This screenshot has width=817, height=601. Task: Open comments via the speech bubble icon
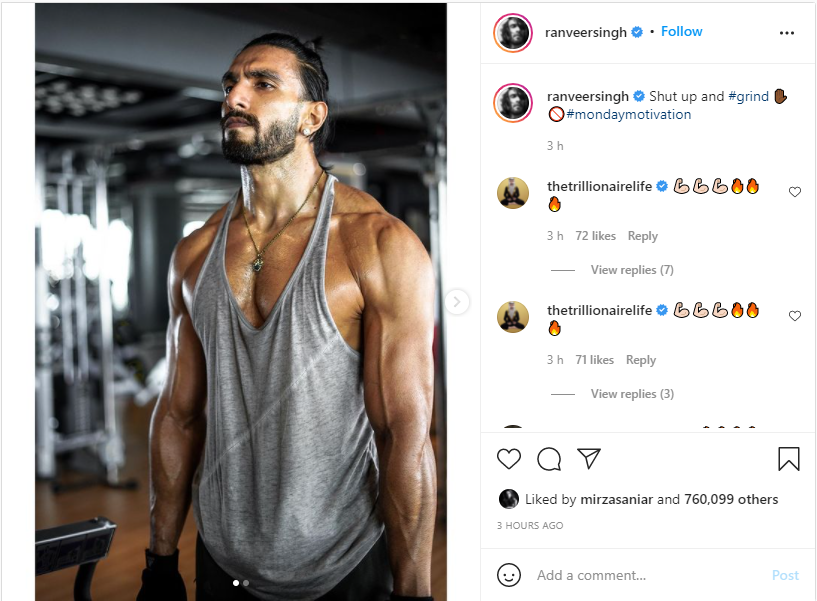pyautogui.click(x=549, y=459)
